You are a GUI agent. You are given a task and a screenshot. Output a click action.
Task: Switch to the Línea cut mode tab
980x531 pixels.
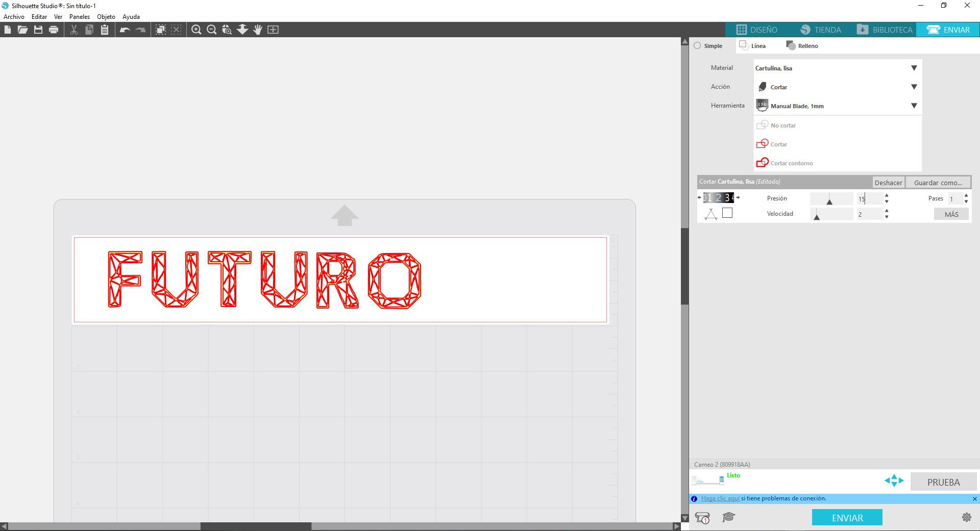[x=753, y=46]
